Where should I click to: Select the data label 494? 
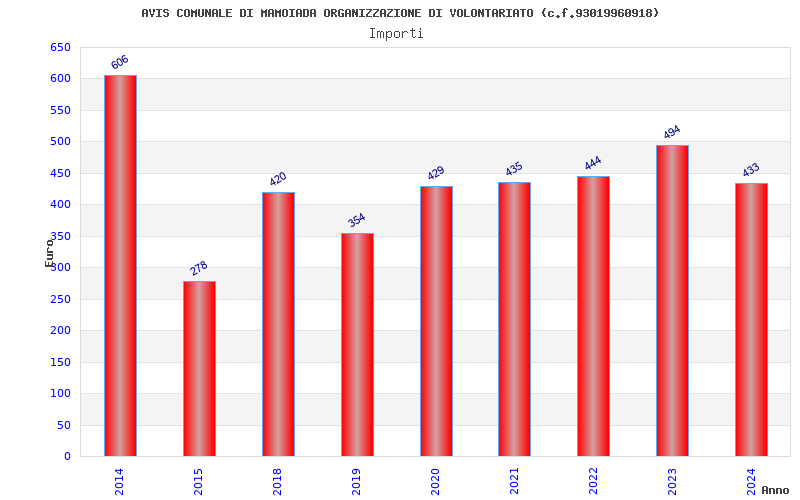tap(672, 132)
